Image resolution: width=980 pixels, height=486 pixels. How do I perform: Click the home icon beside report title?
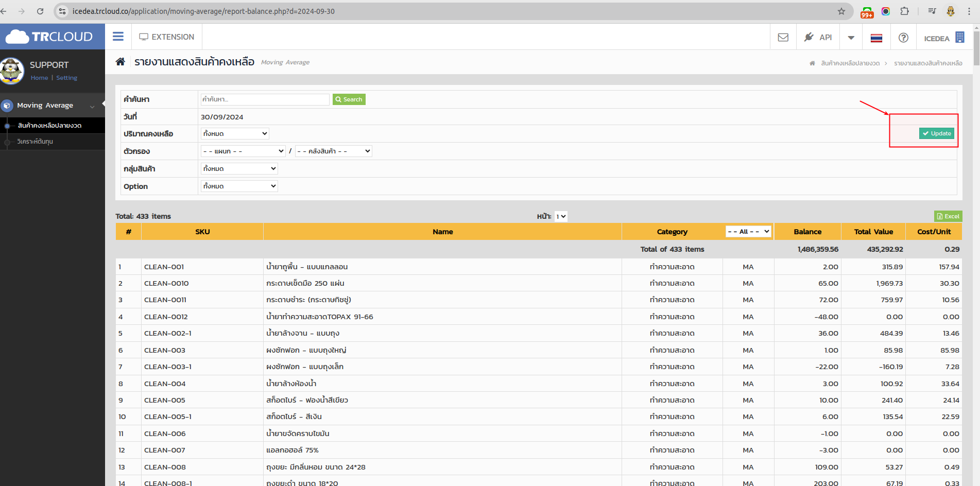[120, 62]
